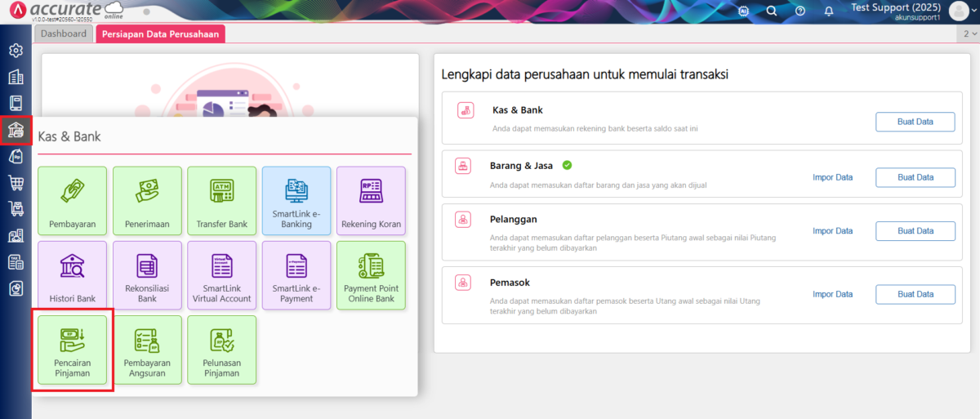The image size is (980, 419).
Task: Open Pelunasan Pinjaman tile
Action: (x=221, y=350)
